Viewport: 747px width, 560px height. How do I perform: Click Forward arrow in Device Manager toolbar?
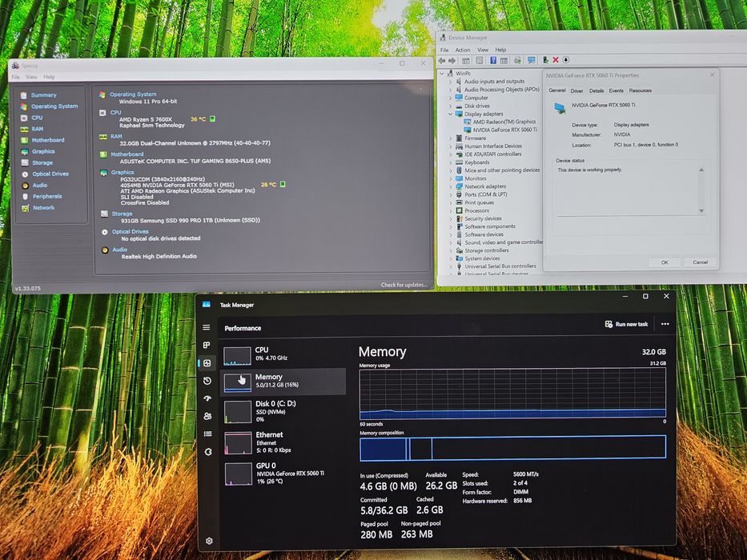click(452, 60)
